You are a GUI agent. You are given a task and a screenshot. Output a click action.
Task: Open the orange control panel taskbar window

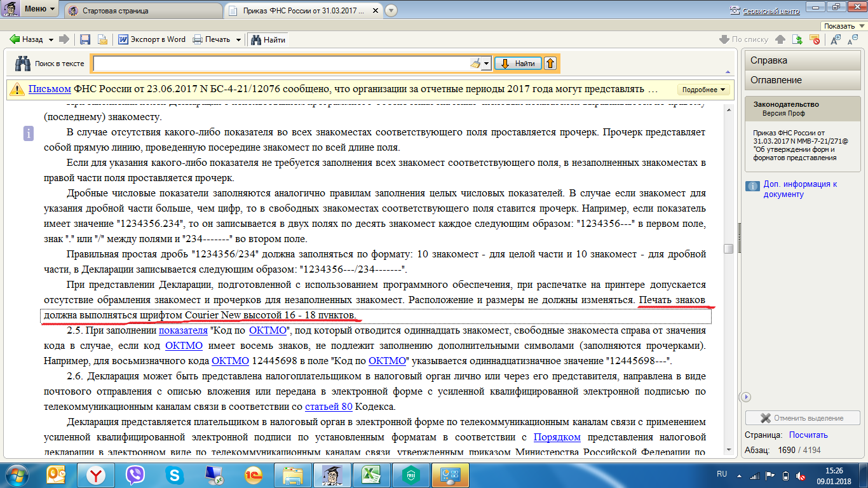coord(451,475)
